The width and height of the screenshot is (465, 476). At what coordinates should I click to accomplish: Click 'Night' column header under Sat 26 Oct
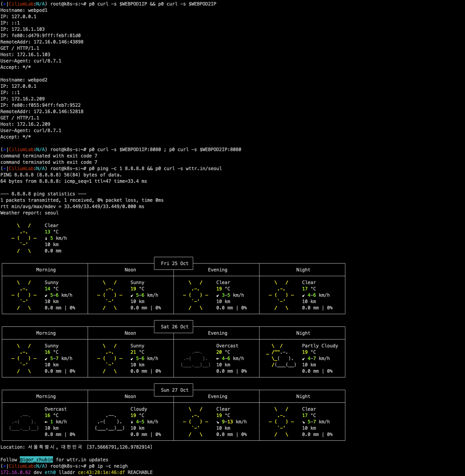tap(303, 333)
